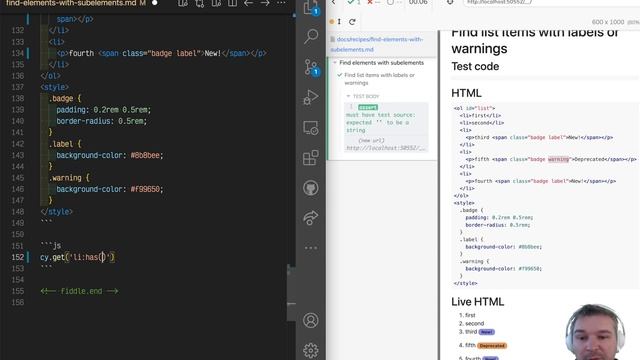This screenshot has height=360, width=640.
Task: Click the 'HTML' heading in preview
Action: (466, 93)
